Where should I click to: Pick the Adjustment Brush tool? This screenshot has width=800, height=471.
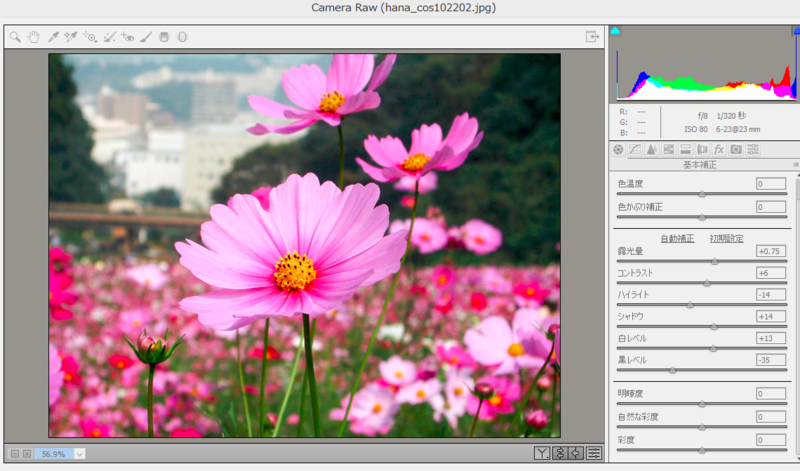(146, 37)
